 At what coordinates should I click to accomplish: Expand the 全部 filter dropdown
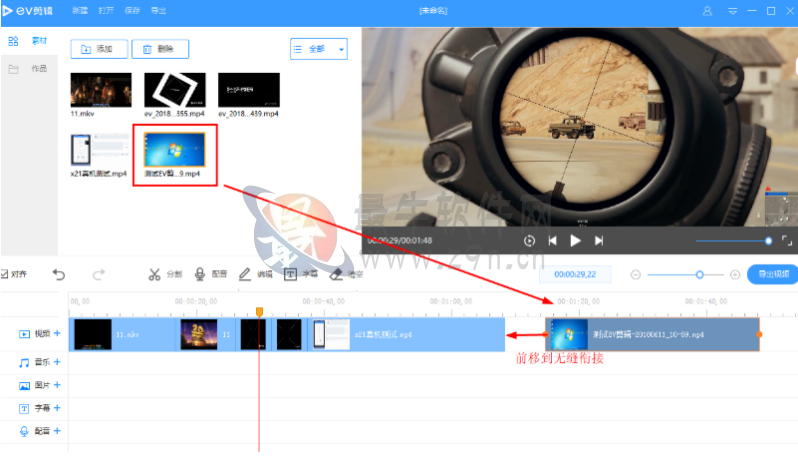coord(319,49)
